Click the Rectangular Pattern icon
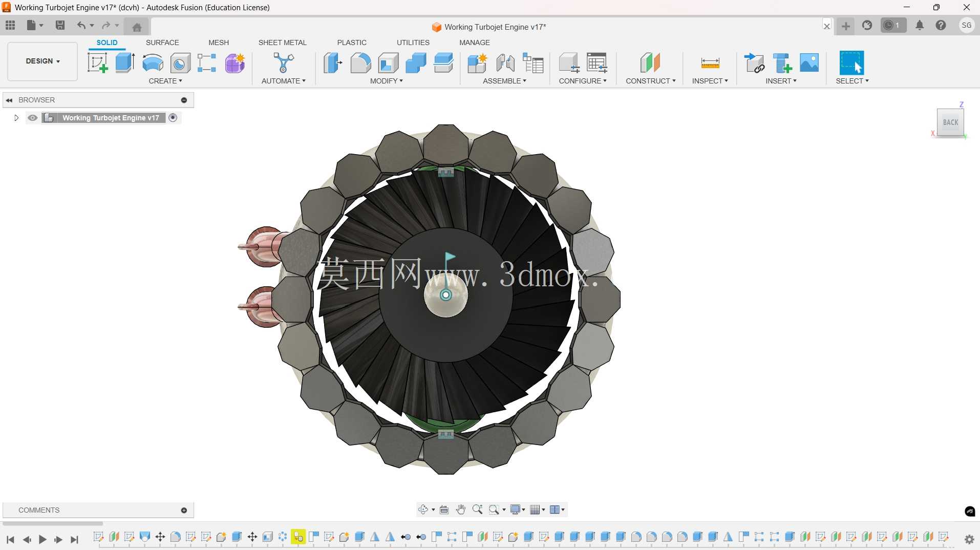The image size is (980, 550). coord(207,63)
